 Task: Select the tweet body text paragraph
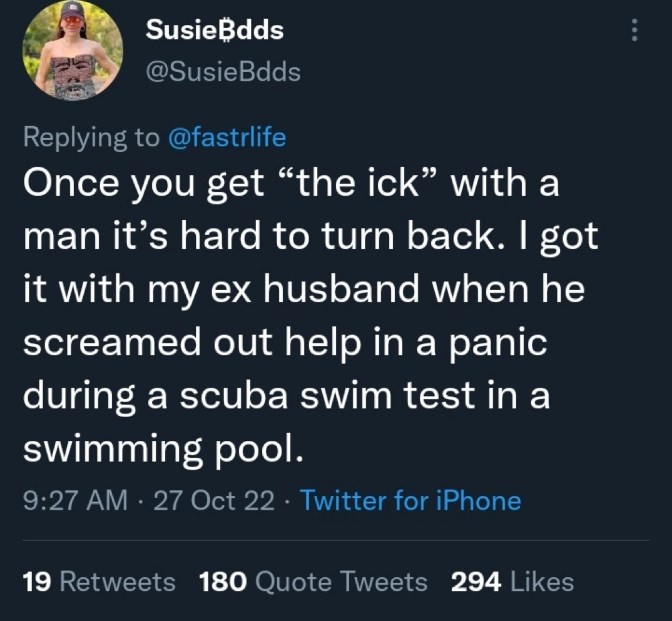pos(311,315)
